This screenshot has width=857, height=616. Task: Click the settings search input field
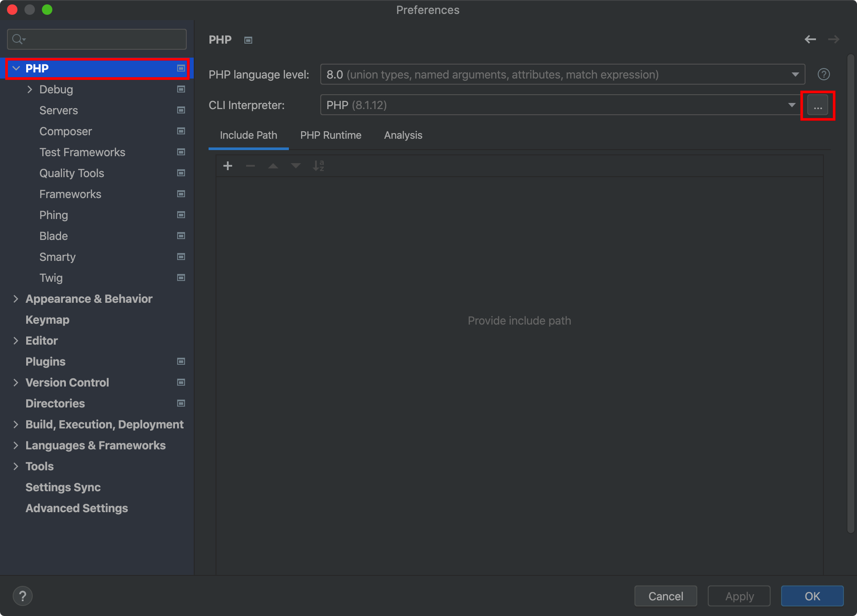(105, 39)
